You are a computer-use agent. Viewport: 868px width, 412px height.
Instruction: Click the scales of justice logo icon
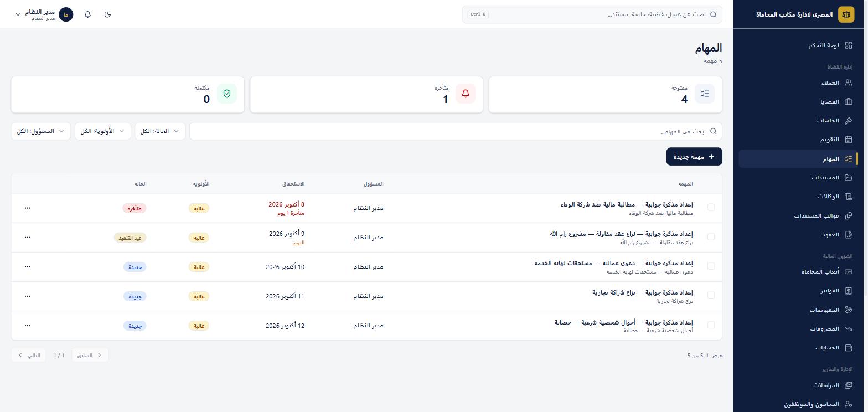[x=846, y=14]
